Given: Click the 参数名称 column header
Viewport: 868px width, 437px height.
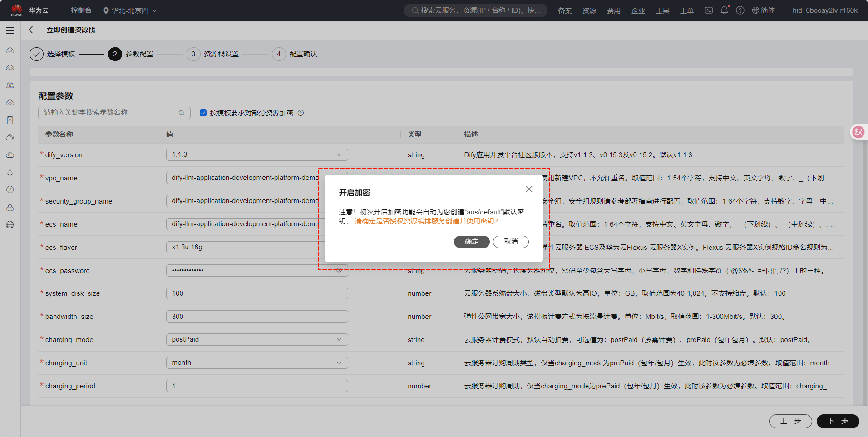Looking at the screenshot, I should coord(59,134).
